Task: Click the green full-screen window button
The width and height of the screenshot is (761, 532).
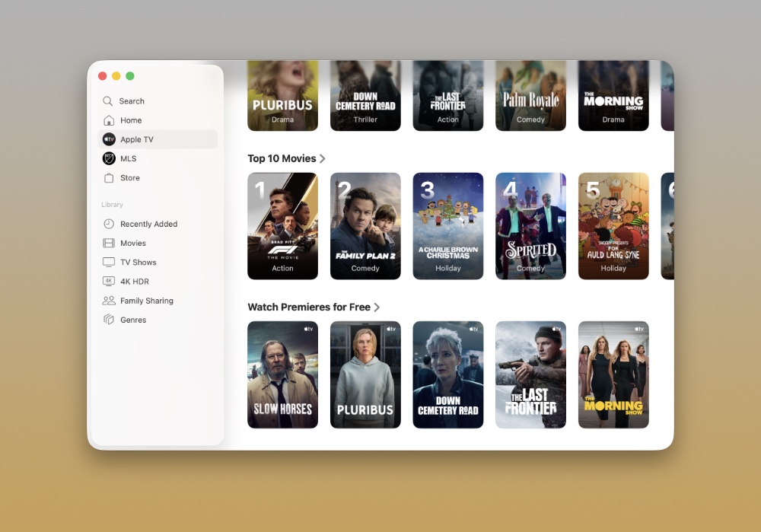Action: pos(130,76)
